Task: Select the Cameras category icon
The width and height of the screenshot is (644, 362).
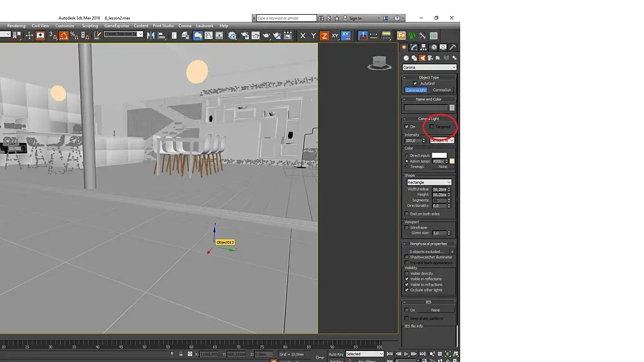Action: tap(430, 58)
